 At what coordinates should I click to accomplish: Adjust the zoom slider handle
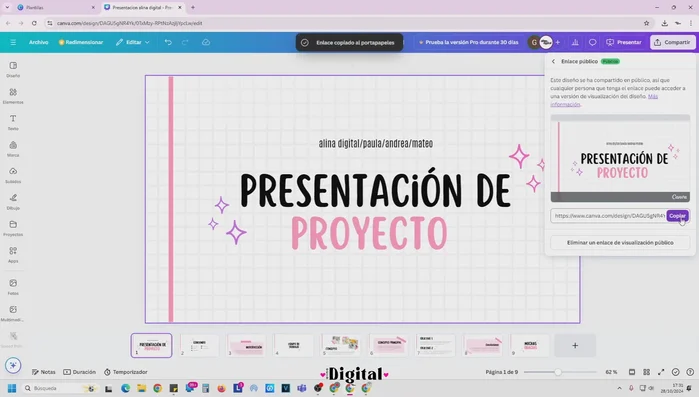558,372
